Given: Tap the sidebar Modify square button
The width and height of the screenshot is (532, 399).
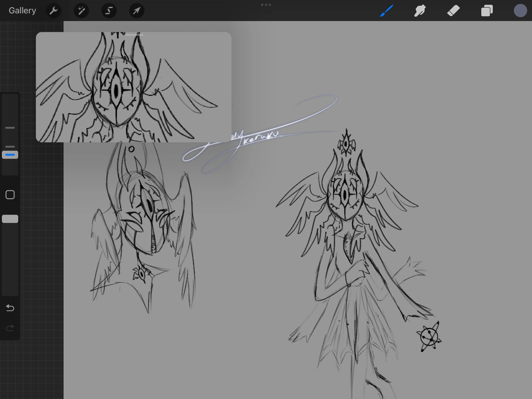Looking at the screenshot, I should pos(10,194).
